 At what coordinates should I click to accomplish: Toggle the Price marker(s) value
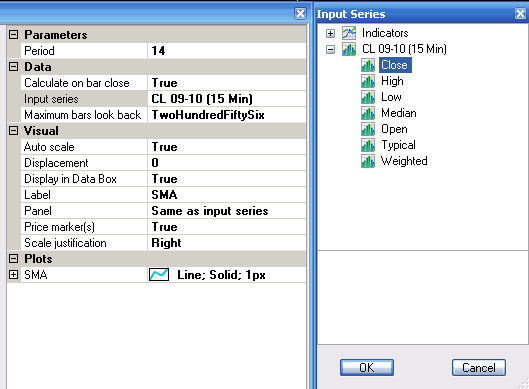tap(227, 227)
